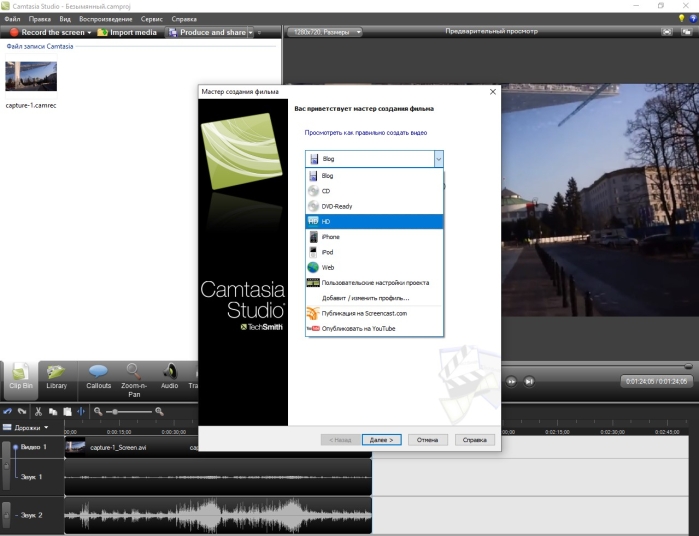Click the Далее button in wizard
Viewport: 699px width, 536px height.
point(382,440)
